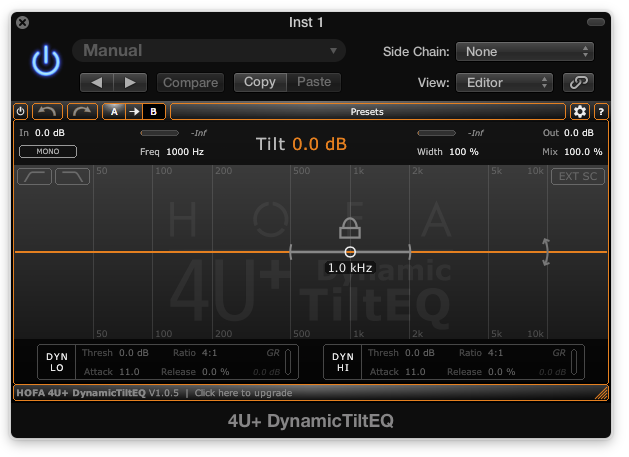629x457 pixels.
Task: Open the Presets menu bar
Action: tap(367, 112)
